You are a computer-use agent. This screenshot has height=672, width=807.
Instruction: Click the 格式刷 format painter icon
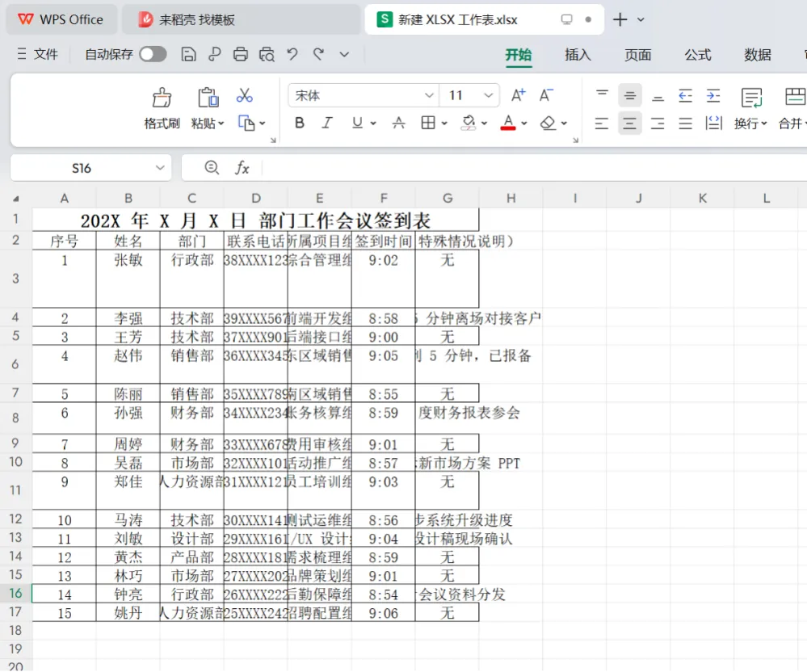(162, 97)
